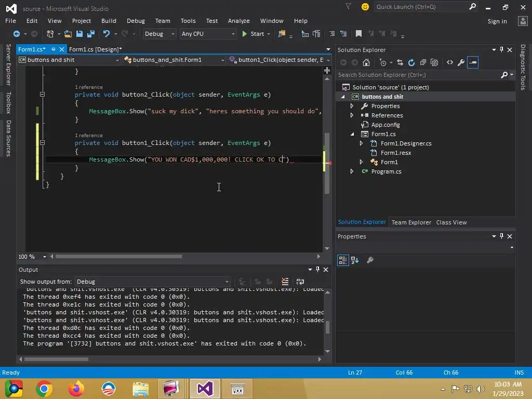Viewport: 532px width, 399px height.
Task: Switch to the Team Explorer tab
Action: (411, 222)
